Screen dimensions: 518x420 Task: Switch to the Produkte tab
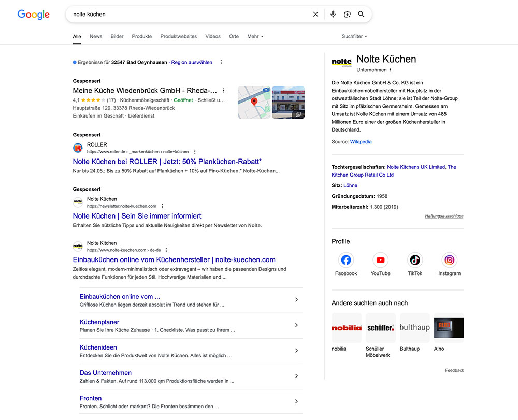142,36
